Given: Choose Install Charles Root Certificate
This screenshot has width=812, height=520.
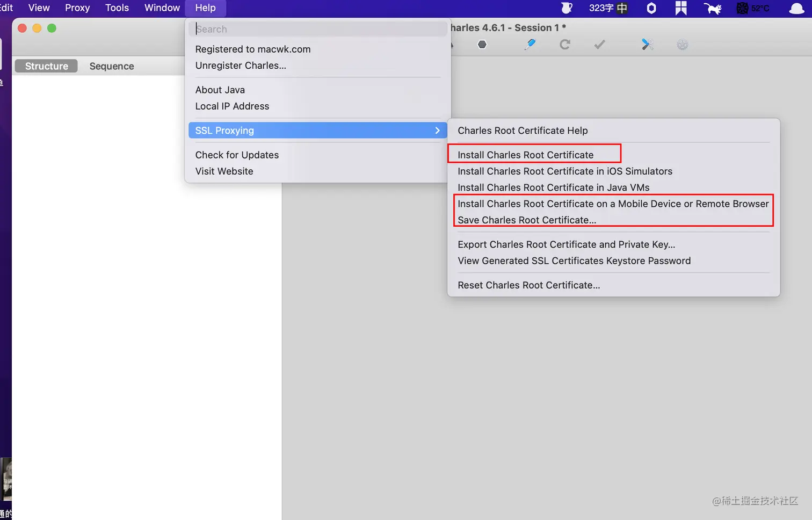Looking at the screenshot, I should coord(613,155).
